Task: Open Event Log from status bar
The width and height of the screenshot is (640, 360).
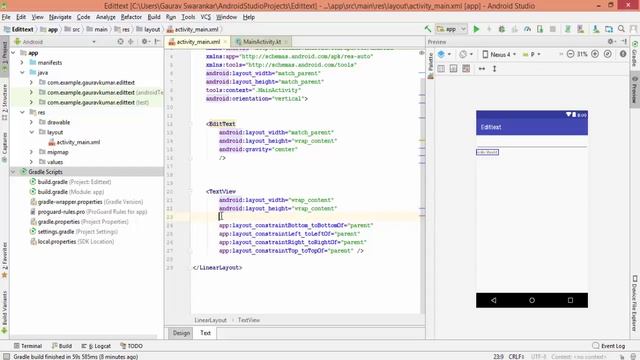Action: point(609,346)
